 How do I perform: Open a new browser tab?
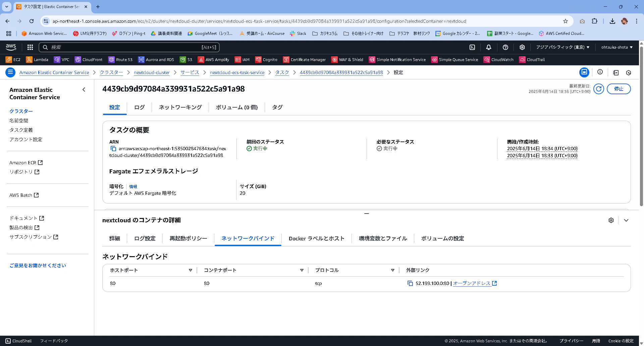pyautogui.click(x=98, y=7)
